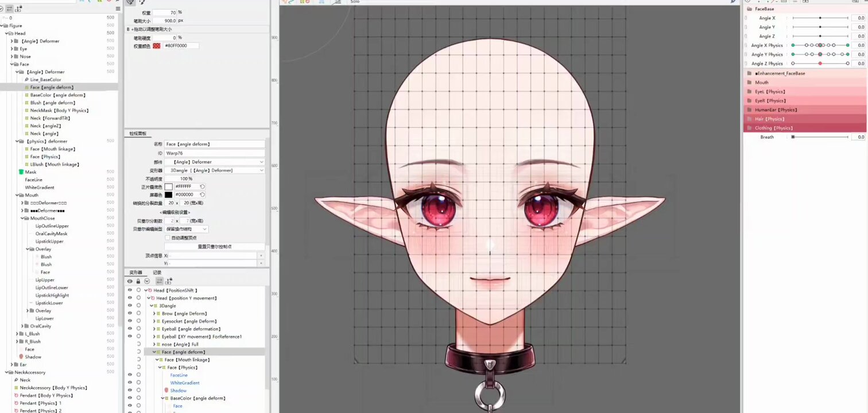Click the brush size 900.0 field
This screenshot has height=413, width=868.
[165, 21]
